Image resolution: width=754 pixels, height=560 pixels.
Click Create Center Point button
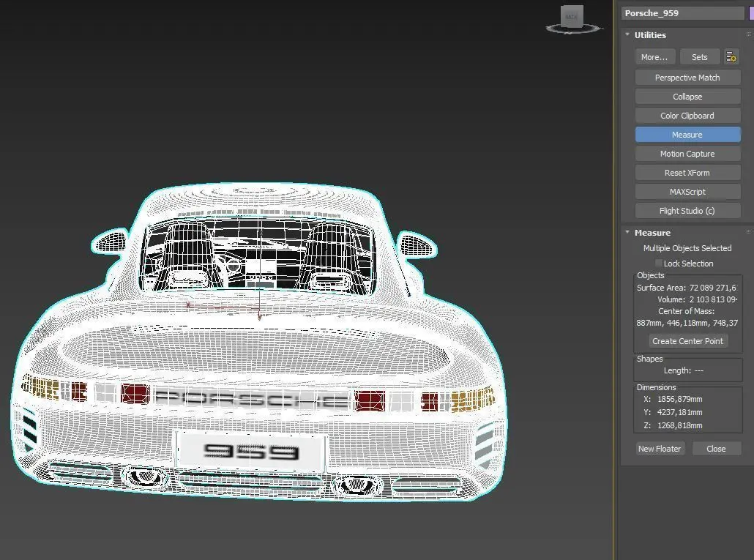coord(687,341)
